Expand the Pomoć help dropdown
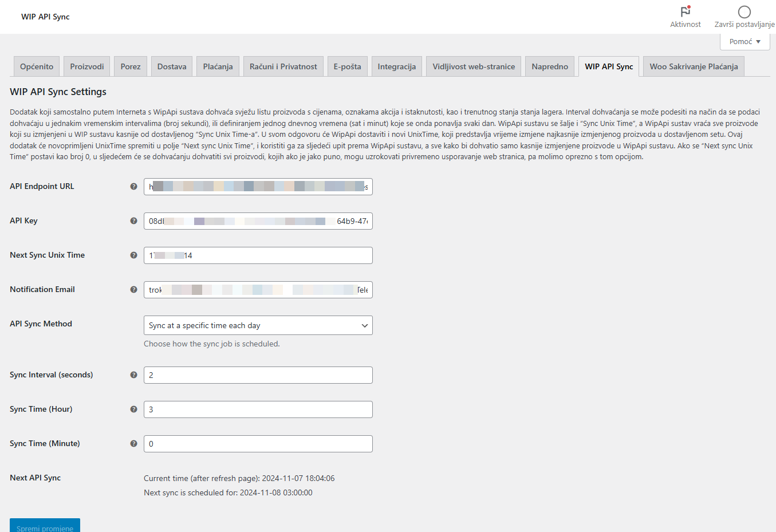 (x=745, y=42)
